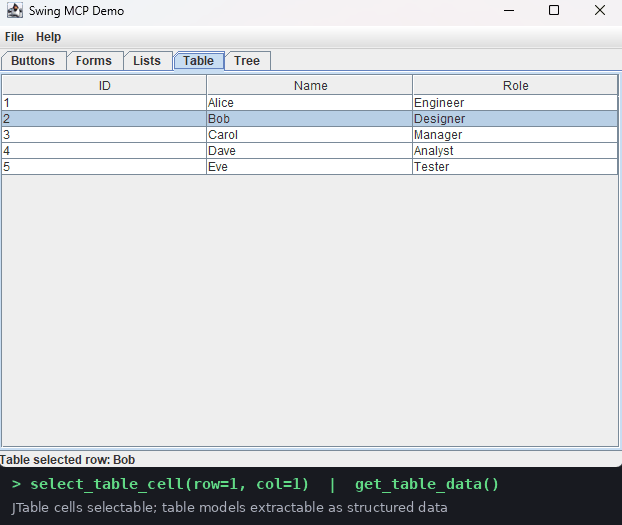
Task: Open the Help menu
Action: [x=48, y=37]
